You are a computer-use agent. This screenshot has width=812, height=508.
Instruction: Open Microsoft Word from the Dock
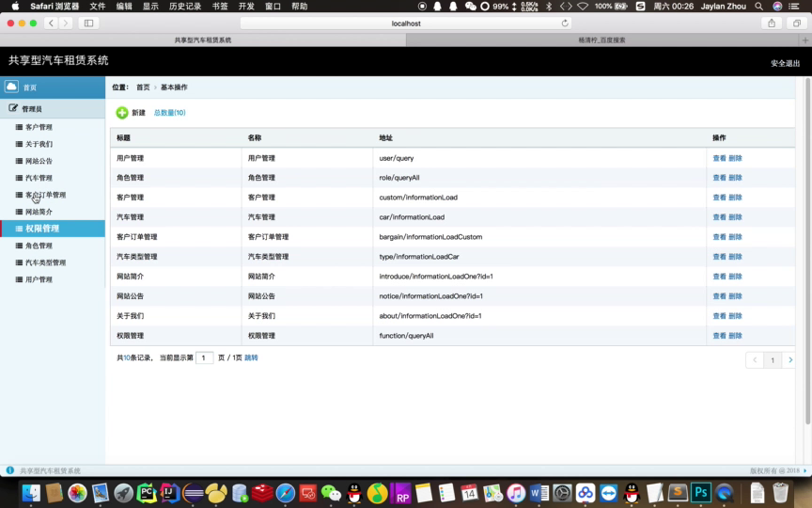click(539, 493)
